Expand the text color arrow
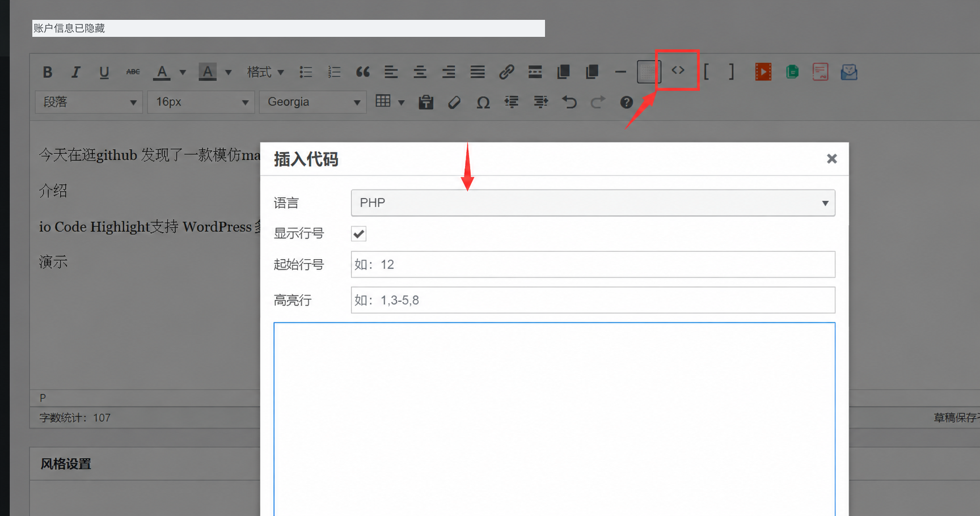This screenshot has width=980, height=516. [x=183, y=72]
